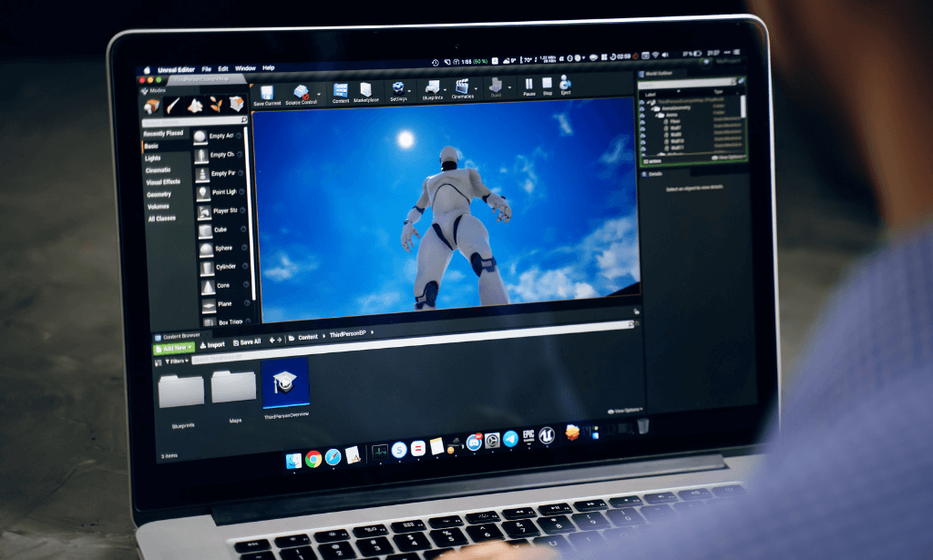Select the Cylinder actor icon
The width and height of the screenshot is (933, 560).
click(207, 268)
